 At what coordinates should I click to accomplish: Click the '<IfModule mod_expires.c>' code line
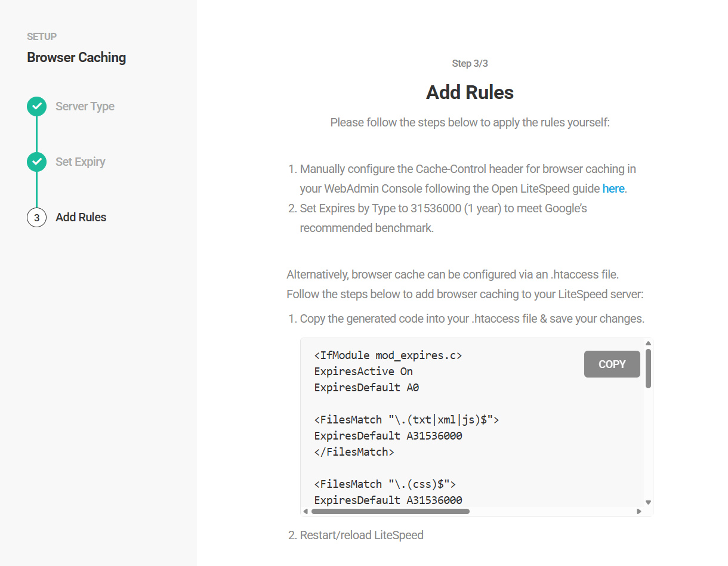point(388,355)
